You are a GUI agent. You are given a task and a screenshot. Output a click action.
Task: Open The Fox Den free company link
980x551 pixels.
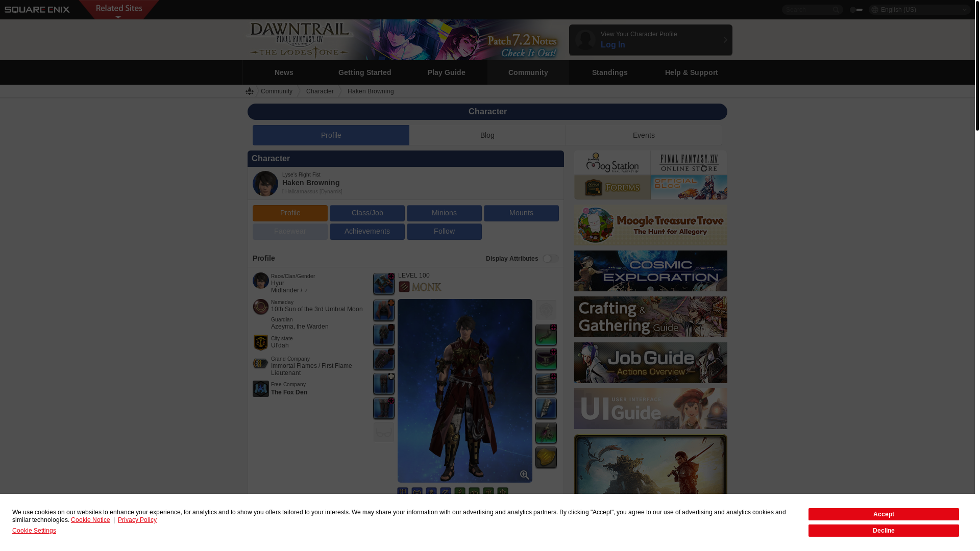(x=289, y=392)
